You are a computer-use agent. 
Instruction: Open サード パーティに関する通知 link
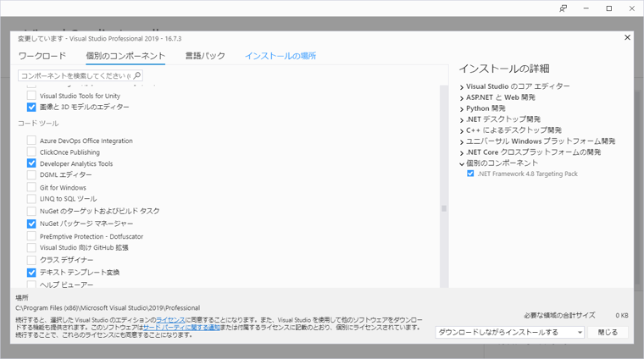181,328
